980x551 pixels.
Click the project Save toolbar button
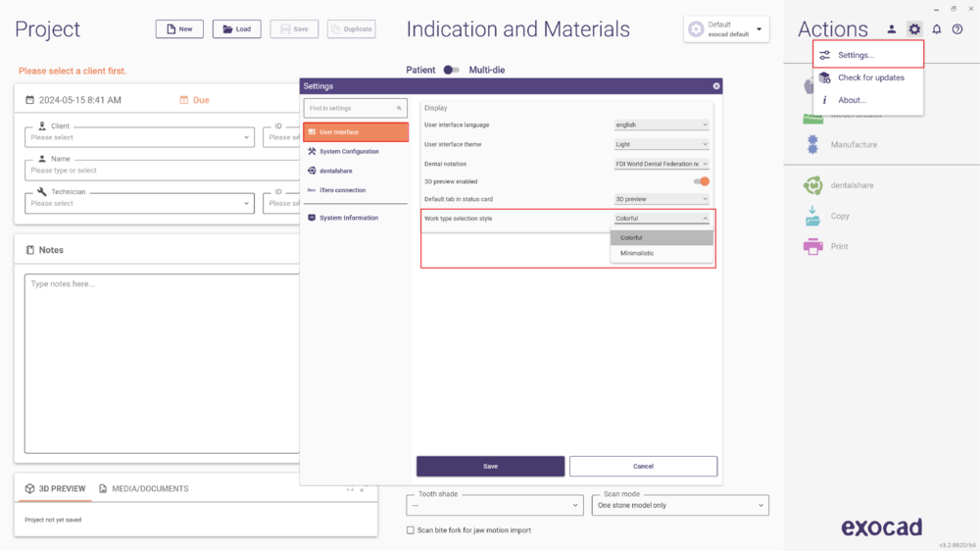pyautogui.click(x=294, y=28)
